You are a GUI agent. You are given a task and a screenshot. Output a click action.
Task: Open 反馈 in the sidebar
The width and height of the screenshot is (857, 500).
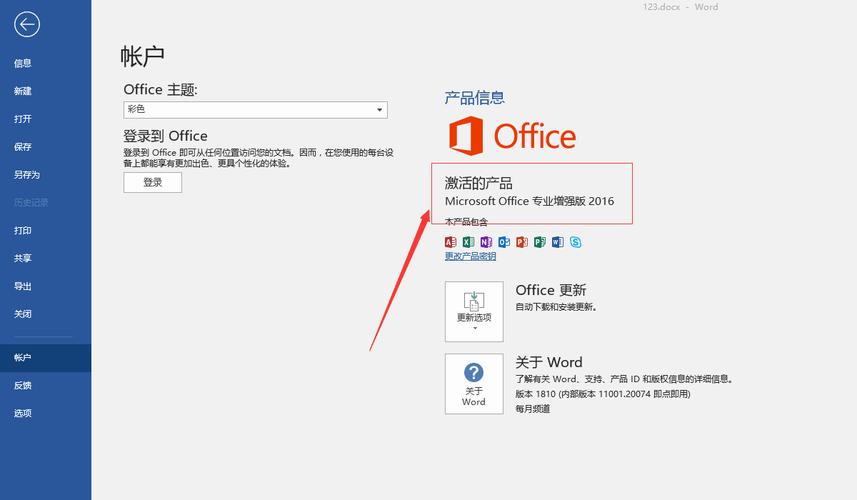coord(23,386)
